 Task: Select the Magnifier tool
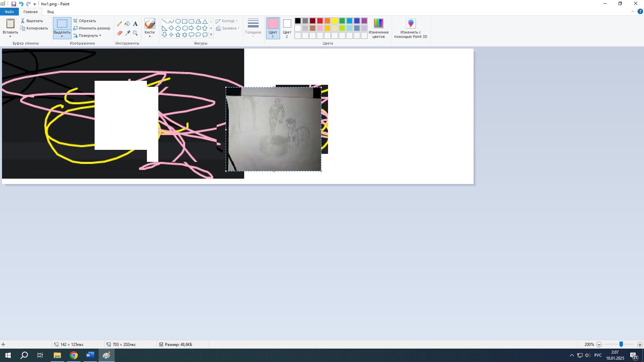coord(135,33)
